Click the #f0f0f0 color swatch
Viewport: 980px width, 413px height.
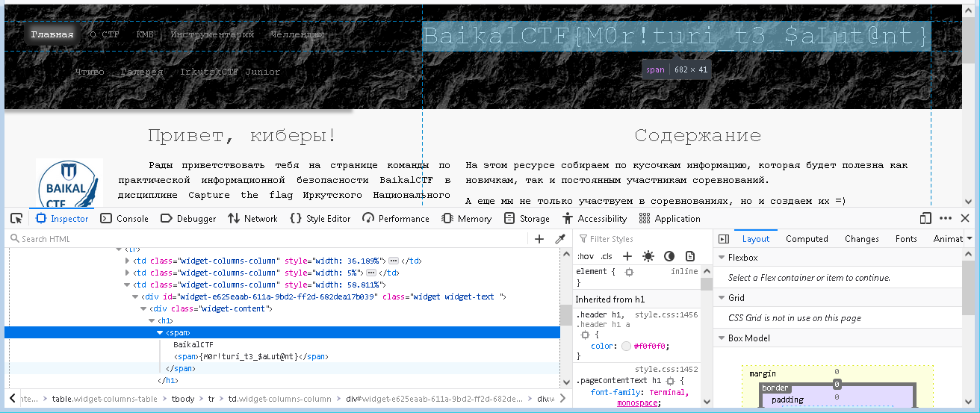[626, 347]
